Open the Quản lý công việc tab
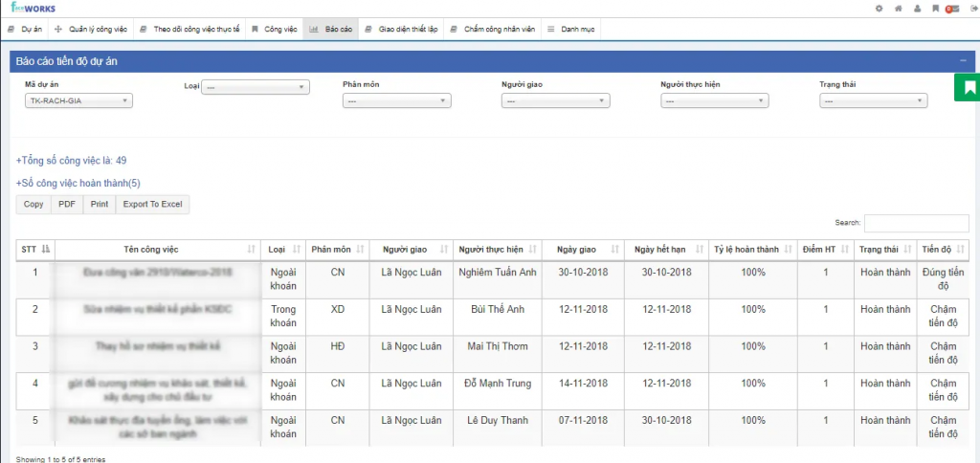 tap(91, 29)
